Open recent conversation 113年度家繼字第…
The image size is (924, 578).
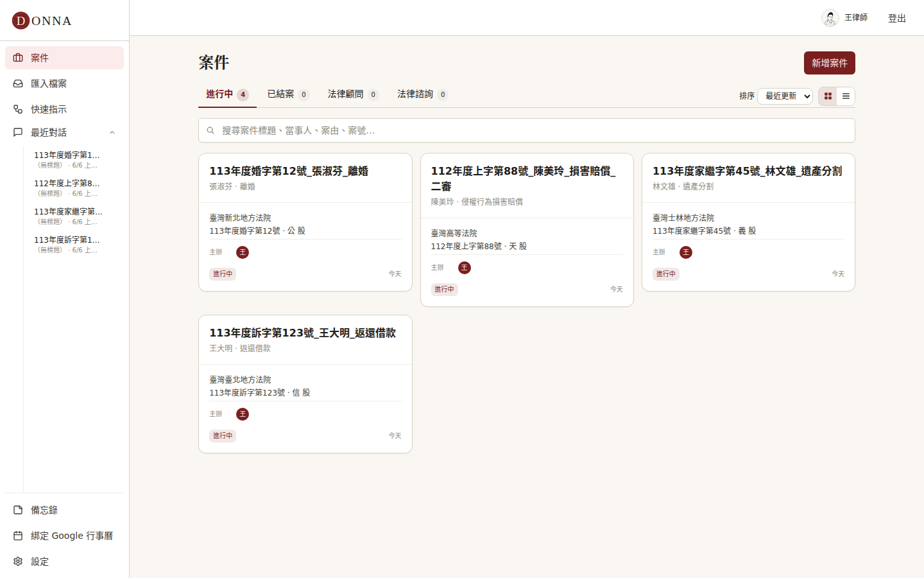[x=74, y=216]
